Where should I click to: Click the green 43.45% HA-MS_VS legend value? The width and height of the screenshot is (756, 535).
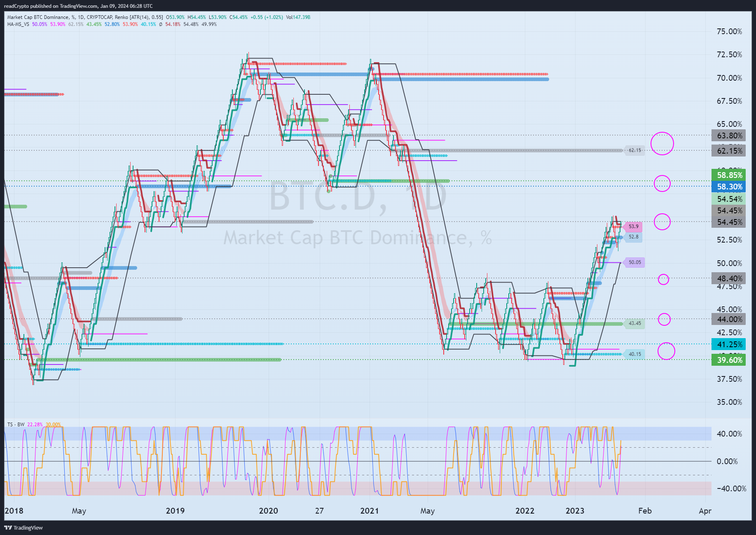[x=94, y=24]
